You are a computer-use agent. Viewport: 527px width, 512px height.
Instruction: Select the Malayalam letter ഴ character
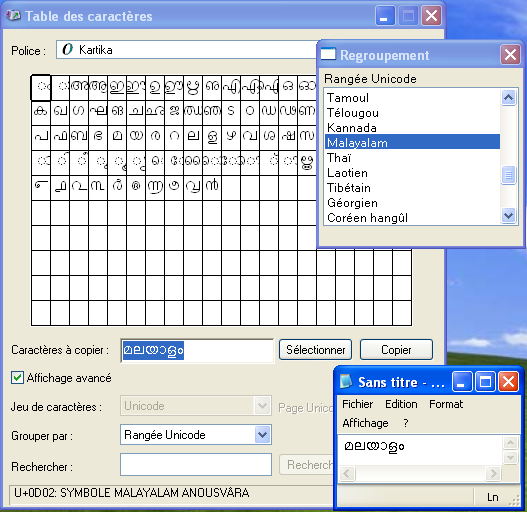231,138
